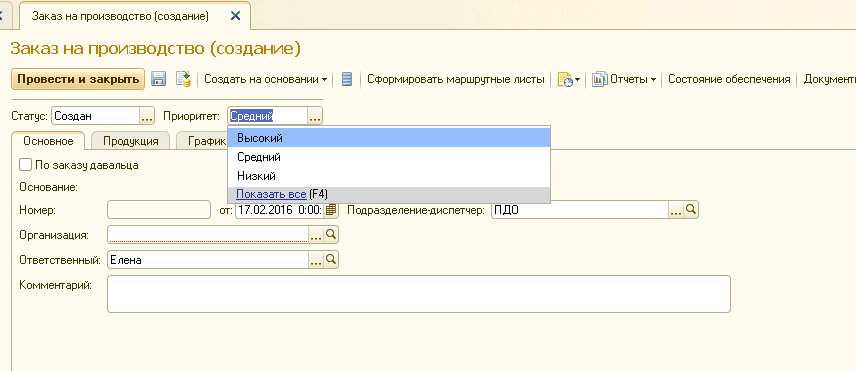
Task: Open the Приоритет selection ellipsis button
Action: coord(315,116)
